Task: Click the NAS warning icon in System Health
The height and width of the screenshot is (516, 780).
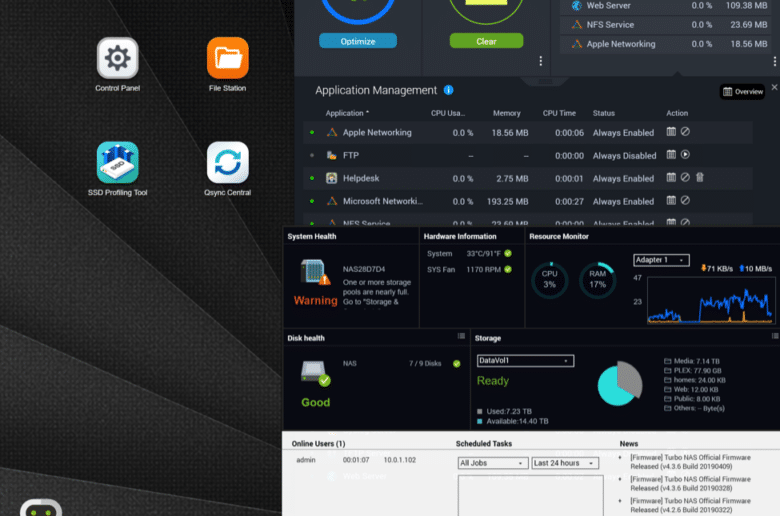Action: (x=315, y=272)
